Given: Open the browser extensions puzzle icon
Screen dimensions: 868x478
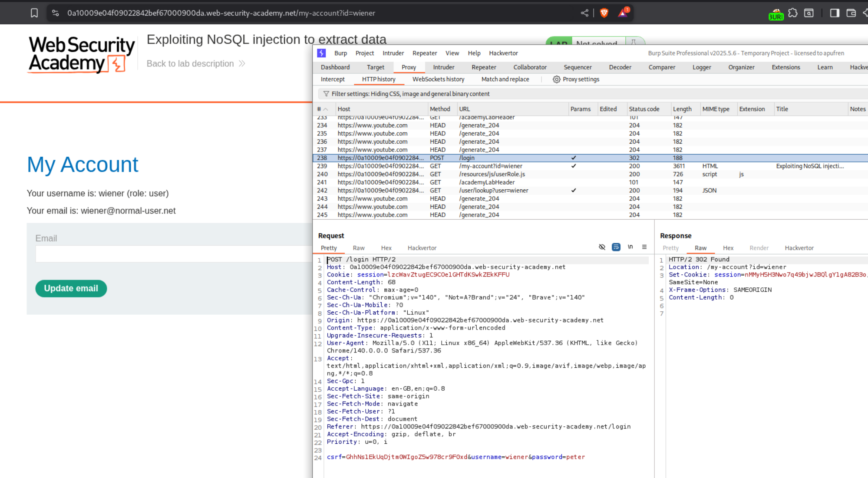Looking at the screenshot, I should coord(793,13).
